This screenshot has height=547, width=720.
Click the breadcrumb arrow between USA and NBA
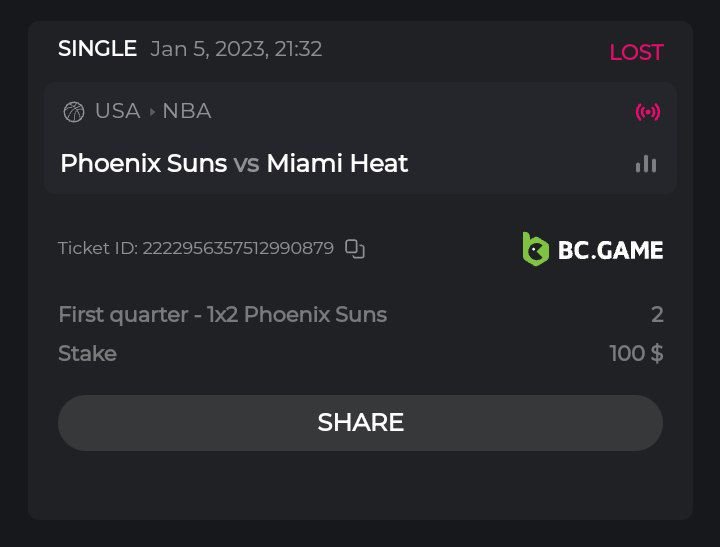tap(152, 112)
